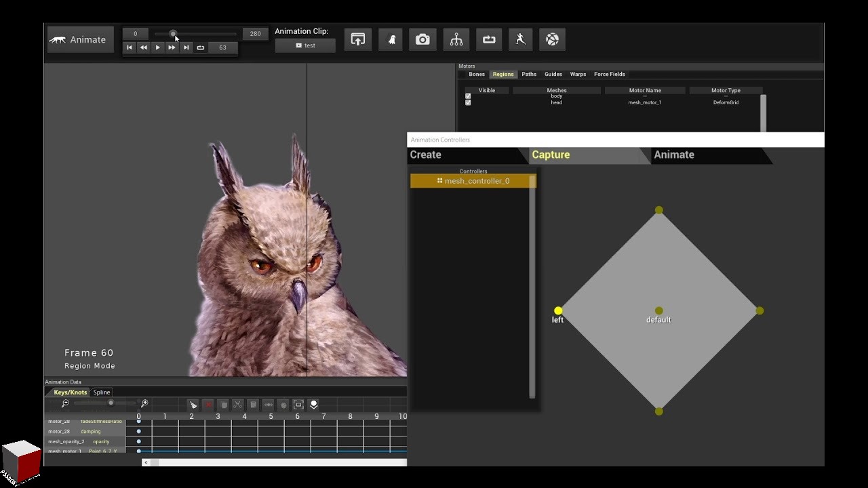Click the ghost onion-skin icon

click(x=391, y=39)
